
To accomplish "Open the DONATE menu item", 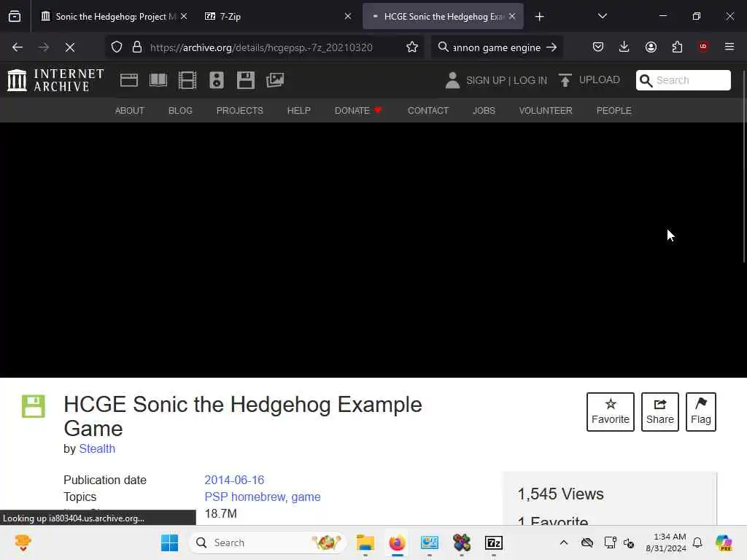I will click(358, 111).
